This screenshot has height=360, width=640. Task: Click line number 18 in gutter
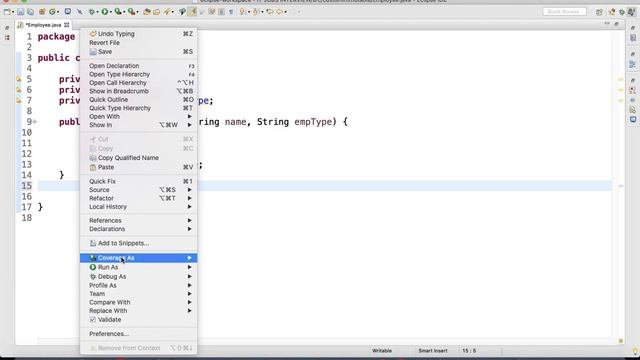point(27,218)
